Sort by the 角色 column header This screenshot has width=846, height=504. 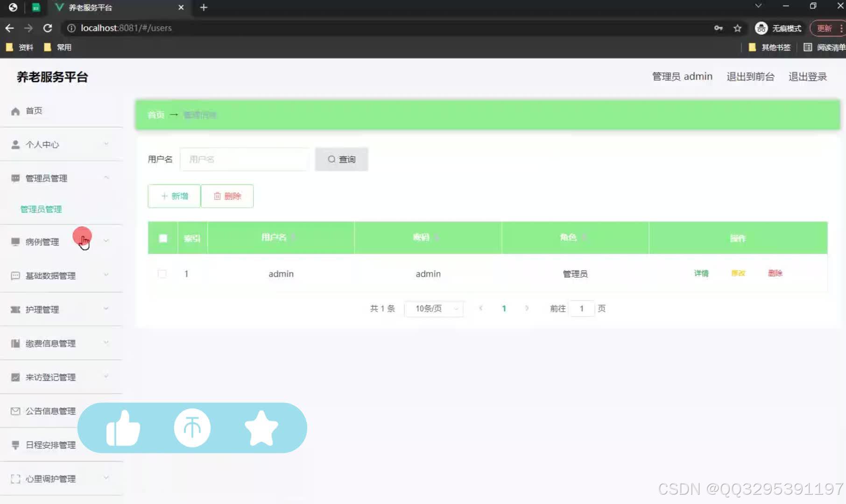575,238
